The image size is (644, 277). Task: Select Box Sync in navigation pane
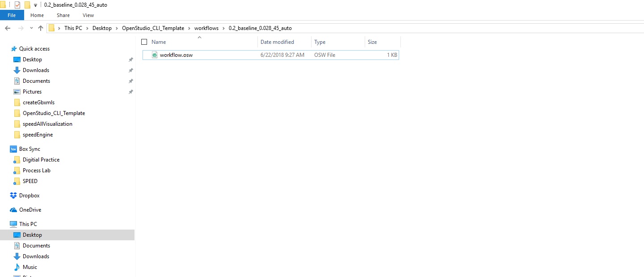pos(29,149)
